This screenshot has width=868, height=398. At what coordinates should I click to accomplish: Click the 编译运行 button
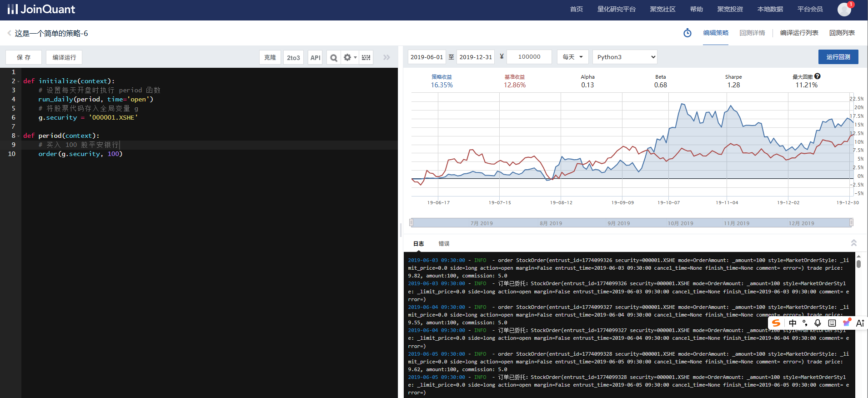[64, 57]
